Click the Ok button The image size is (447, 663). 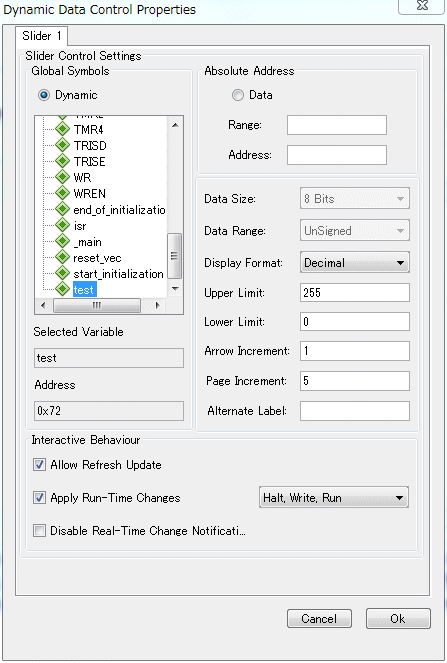[x=398, y=619]
